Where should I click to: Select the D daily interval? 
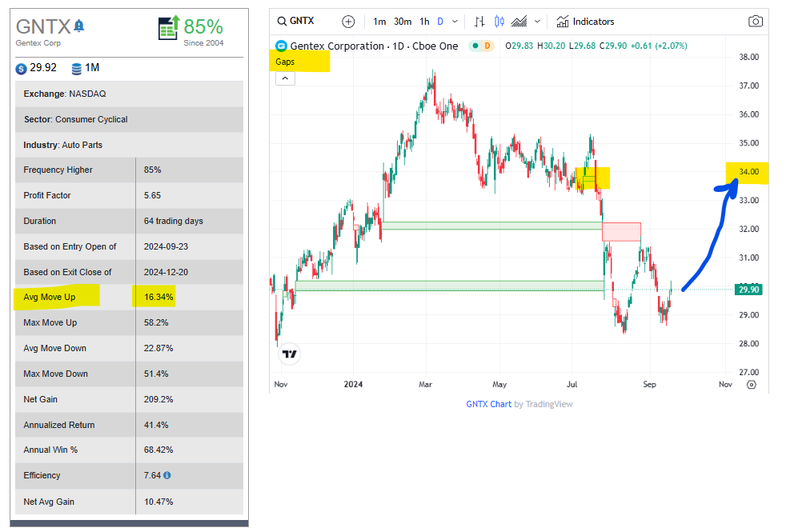[440, 22]
